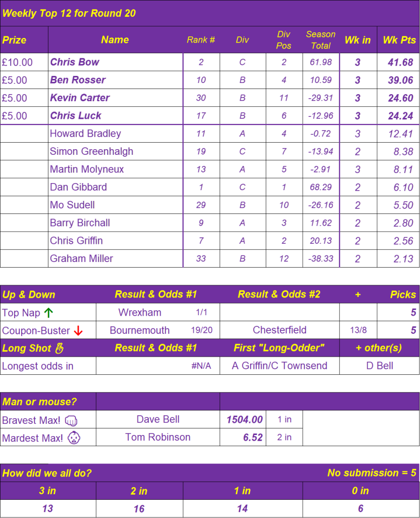Viewport: 420px width, 518px height.
Task: Click the 41.68 weekly points value
Action: click(400, 62)
